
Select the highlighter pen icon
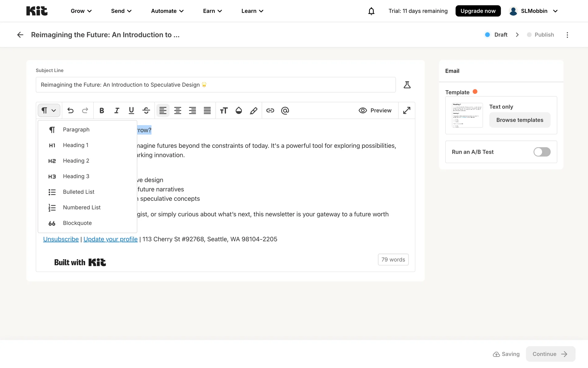click(254, 110)
